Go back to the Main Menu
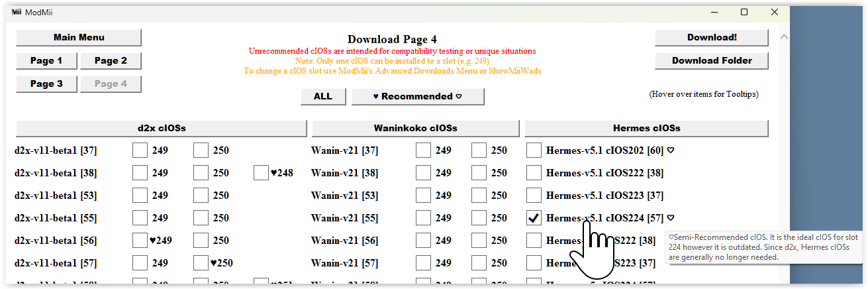The image size is (868, 289). pos(79,38)
